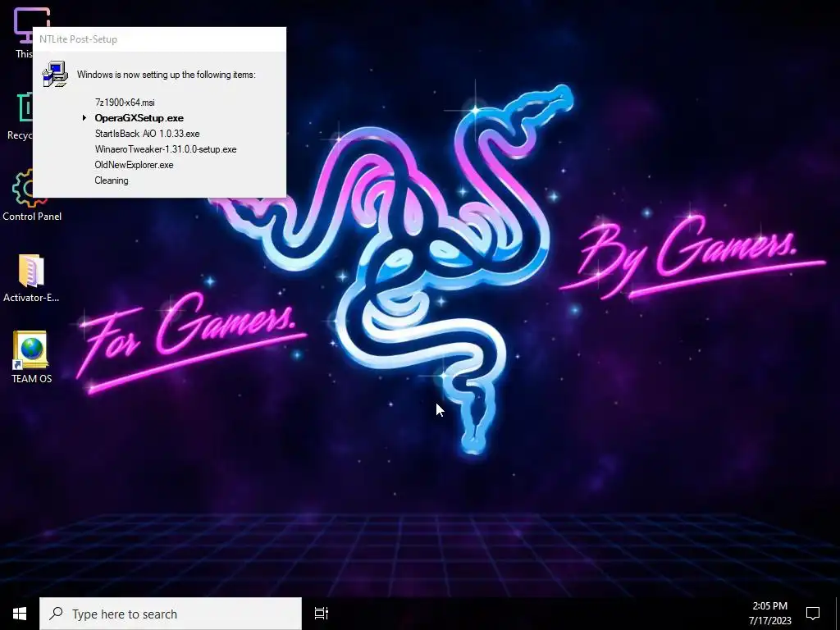
Task: Open the Recycle Bin desktop icon
Action: click(x=20, y=116)
